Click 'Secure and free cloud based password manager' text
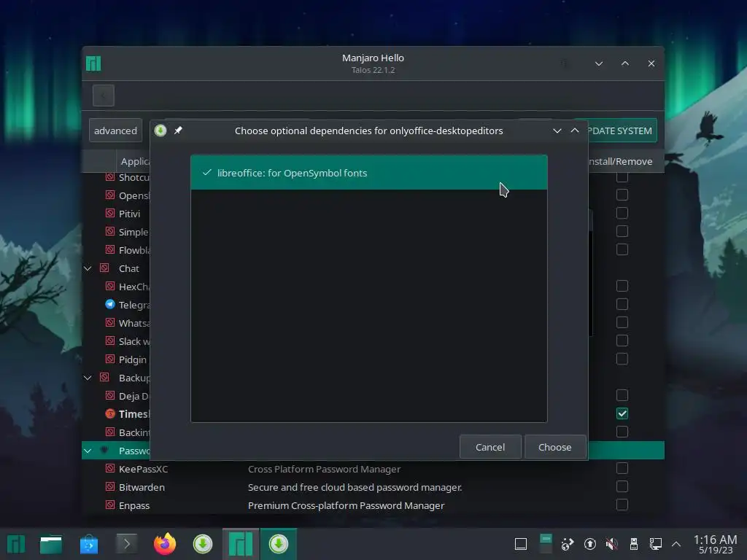 coord(355,487)
